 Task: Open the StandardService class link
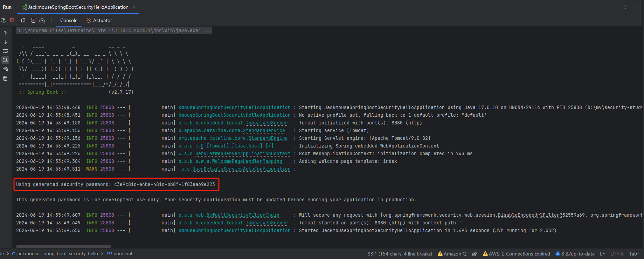click(x=264, y=131)
